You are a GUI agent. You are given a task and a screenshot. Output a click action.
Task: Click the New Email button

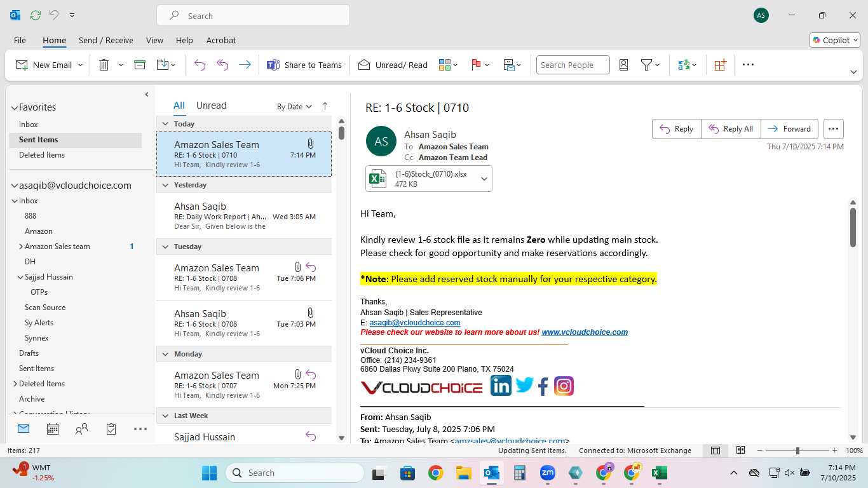click(x=44, y=65)
